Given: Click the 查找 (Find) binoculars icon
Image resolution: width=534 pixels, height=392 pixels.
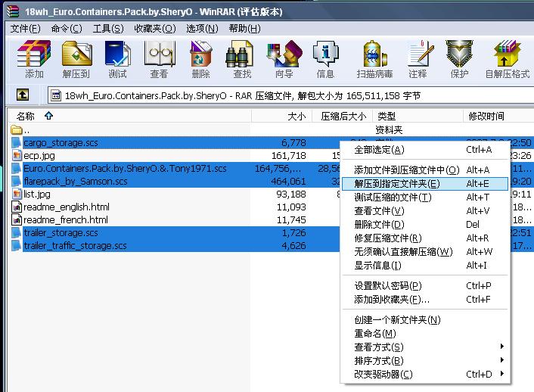Looking at the screenshot, I should pos(240,54).
